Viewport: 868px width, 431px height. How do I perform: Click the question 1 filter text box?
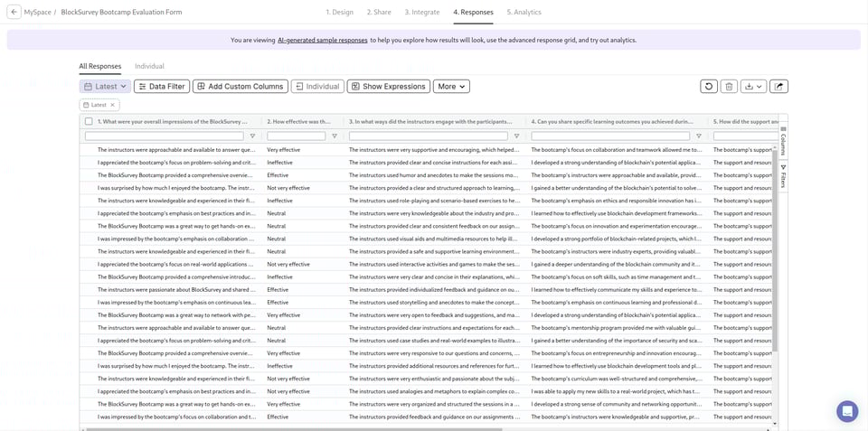(x=165, y=136)
